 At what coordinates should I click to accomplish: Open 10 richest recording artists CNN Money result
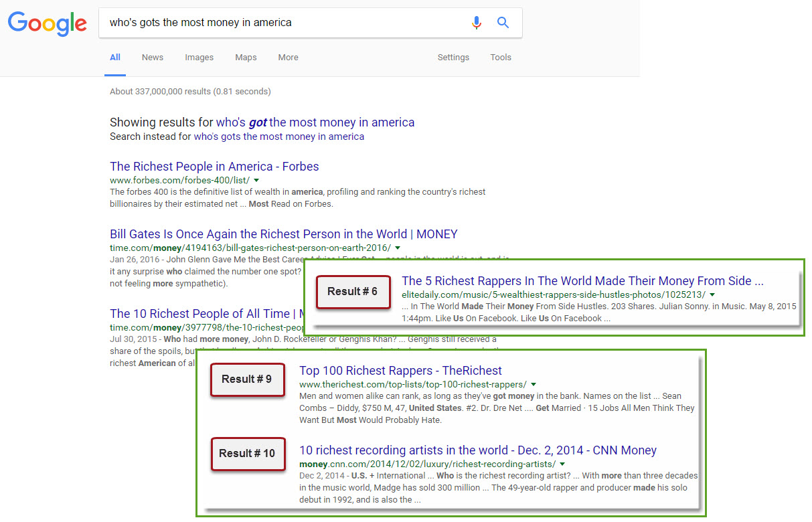point(478,450)
